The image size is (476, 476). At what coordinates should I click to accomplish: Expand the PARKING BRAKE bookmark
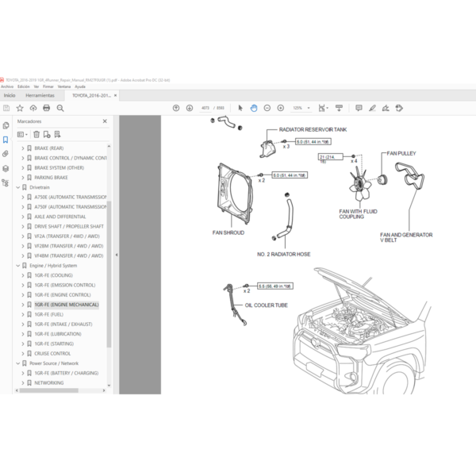pyautogui.click(x=23, y=178)
